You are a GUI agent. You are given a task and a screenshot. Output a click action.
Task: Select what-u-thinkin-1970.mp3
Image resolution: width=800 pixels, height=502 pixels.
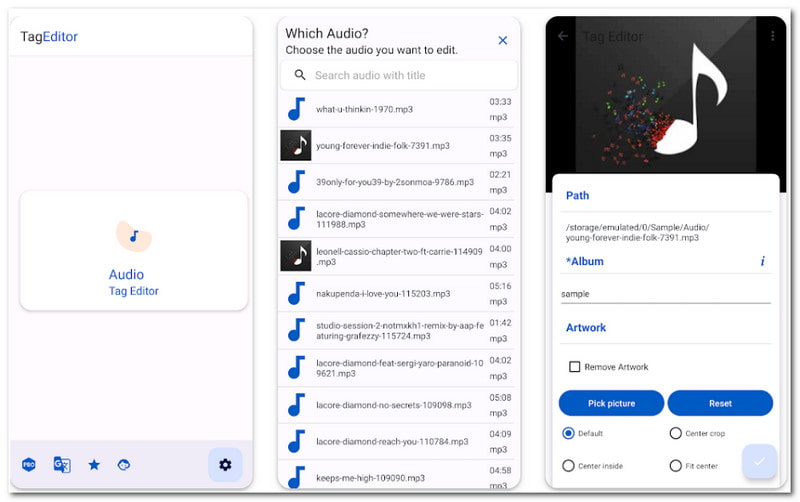(x=396, y=109)
